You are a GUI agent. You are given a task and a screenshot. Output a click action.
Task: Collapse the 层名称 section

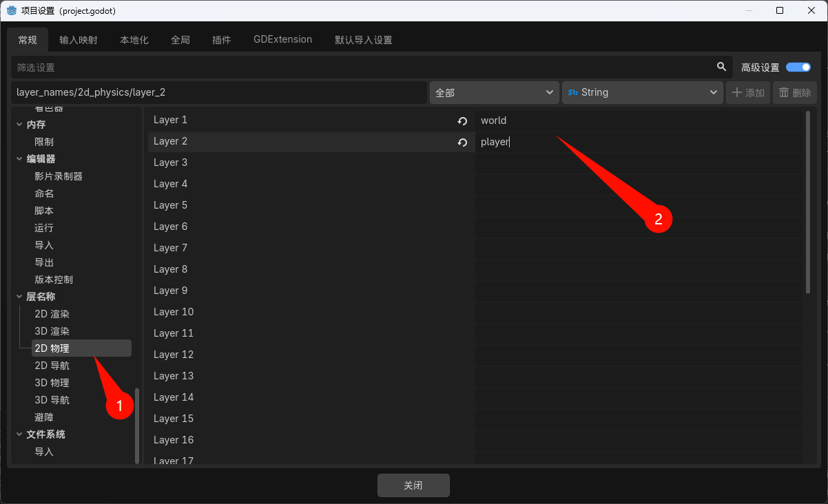coord(19,297)
